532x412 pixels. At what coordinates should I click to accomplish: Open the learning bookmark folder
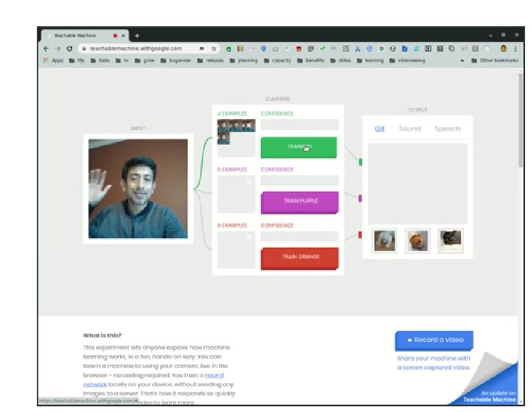click(x=370, y=60)
